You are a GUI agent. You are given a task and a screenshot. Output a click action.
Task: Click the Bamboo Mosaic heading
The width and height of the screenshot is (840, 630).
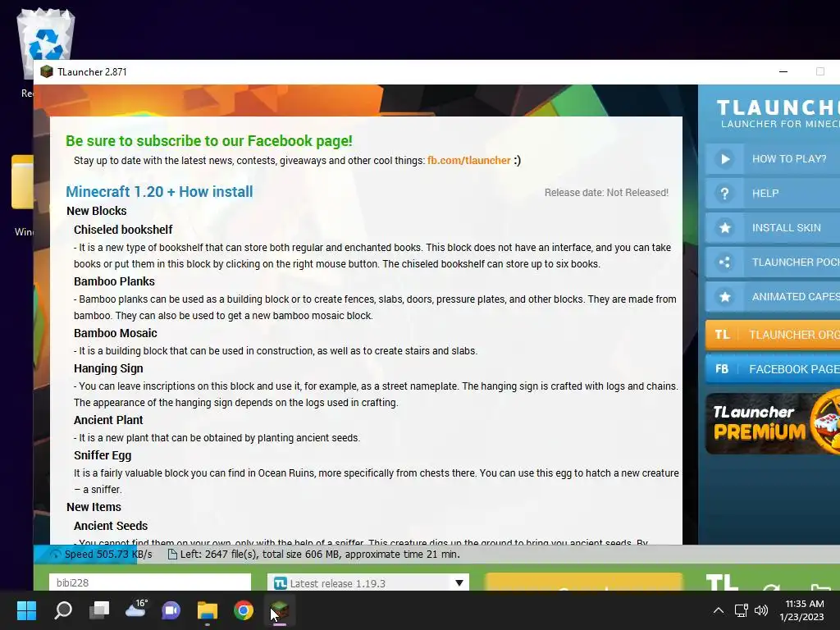click(115, 333)
